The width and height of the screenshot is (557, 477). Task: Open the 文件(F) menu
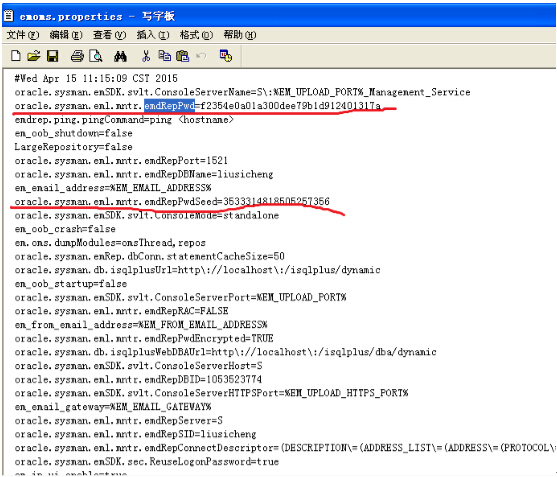23,35
